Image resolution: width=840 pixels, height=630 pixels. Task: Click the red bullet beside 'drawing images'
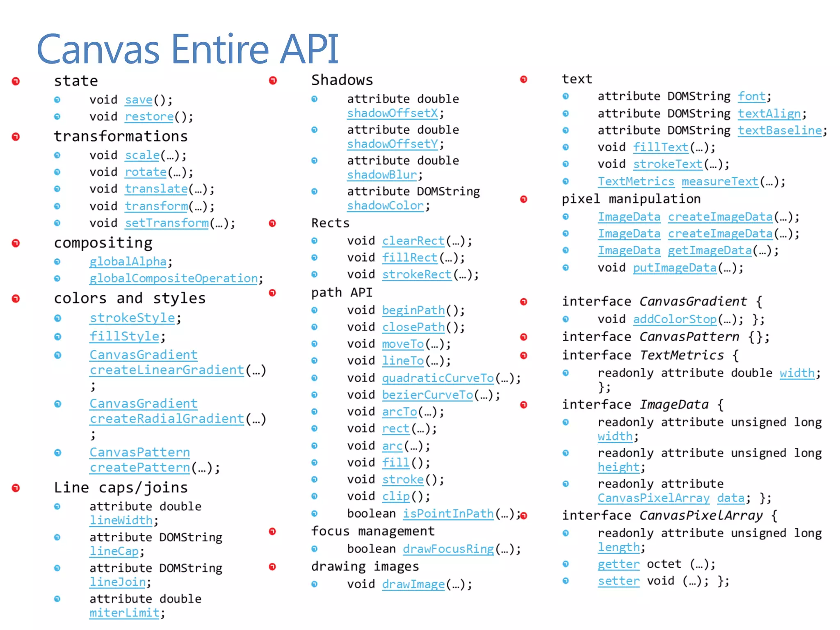[272, 567]
